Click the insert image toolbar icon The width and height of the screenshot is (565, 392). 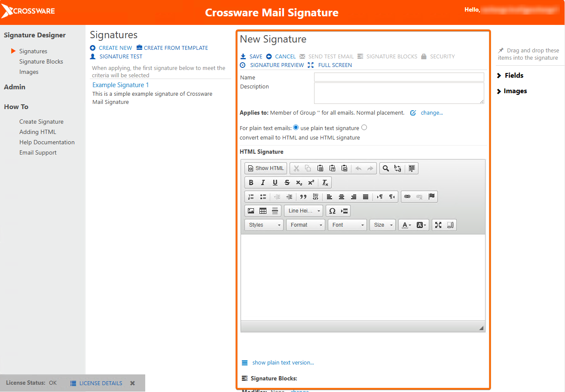[251, 211]
